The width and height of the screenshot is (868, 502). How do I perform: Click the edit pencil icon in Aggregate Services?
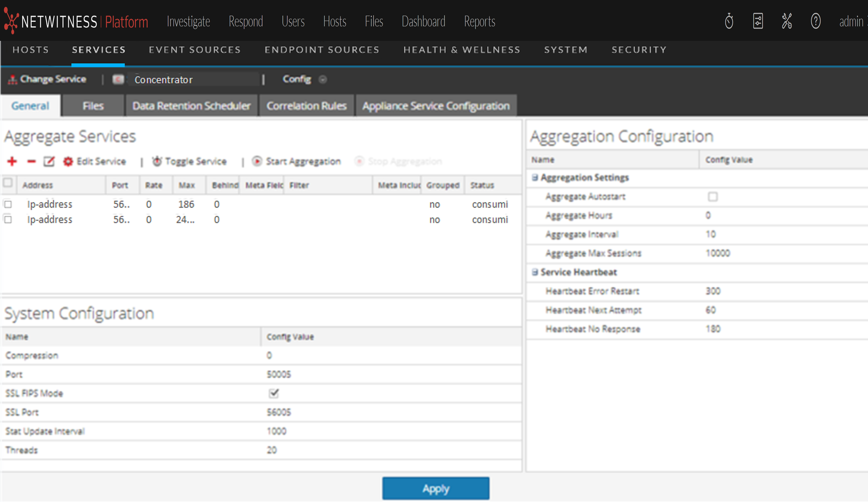pos(49,161)
